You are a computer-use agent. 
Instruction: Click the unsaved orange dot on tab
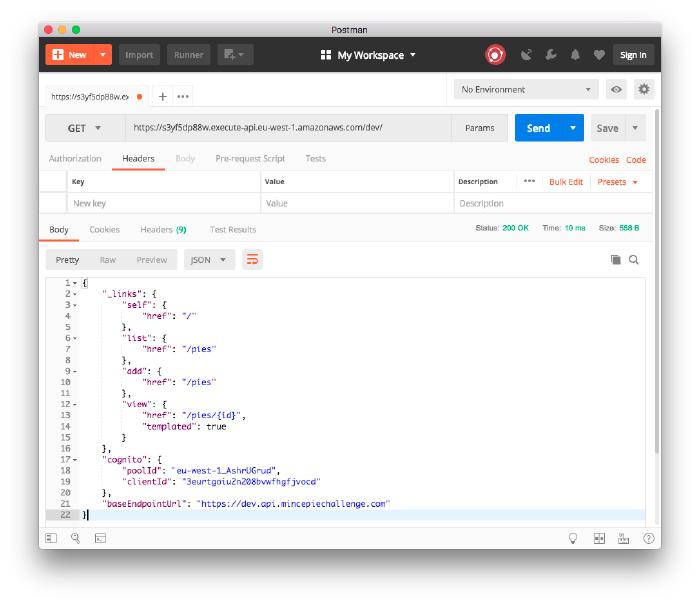[x=140, y=96]
